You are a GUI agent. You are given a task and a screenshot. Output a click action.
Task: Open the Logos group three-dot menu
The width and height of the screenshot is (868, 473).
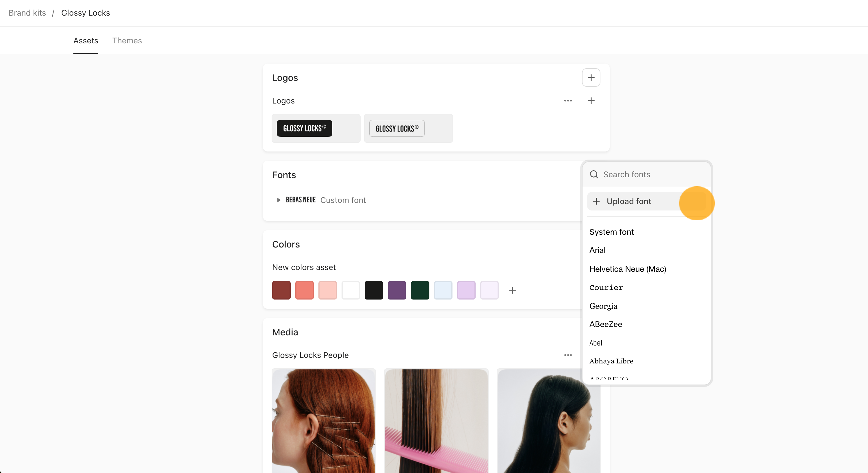568,101
